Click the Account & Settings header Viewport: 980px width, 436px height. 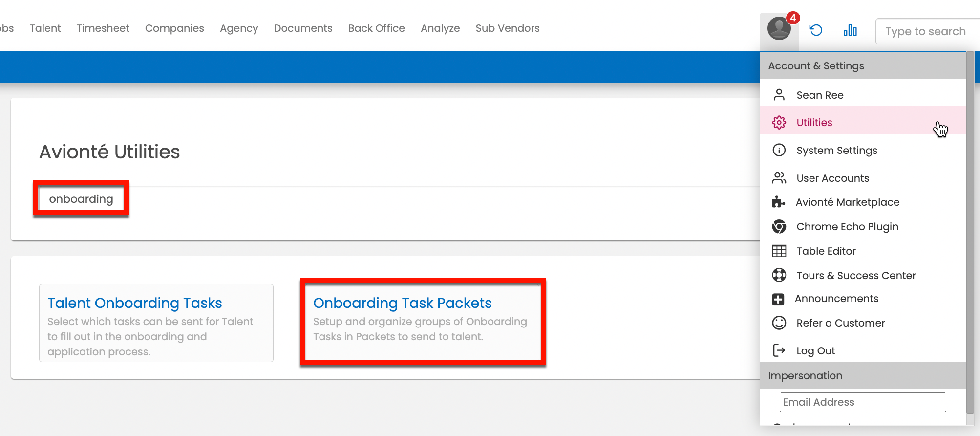863,65
